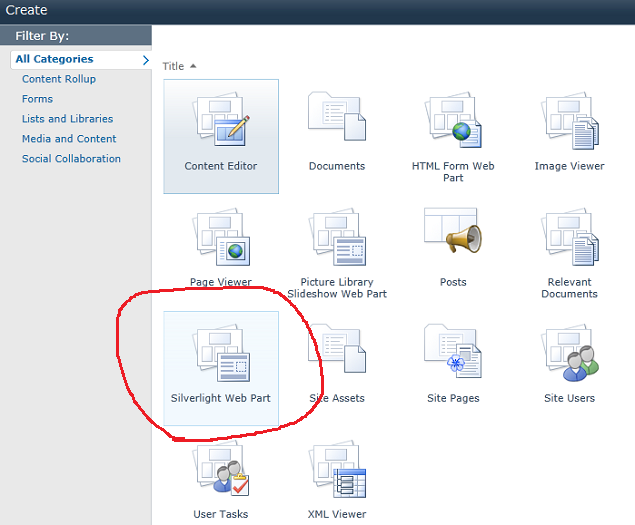Screen dimensions: 635x525
Task: Click the Documents label text
Action: pos(337,166)
